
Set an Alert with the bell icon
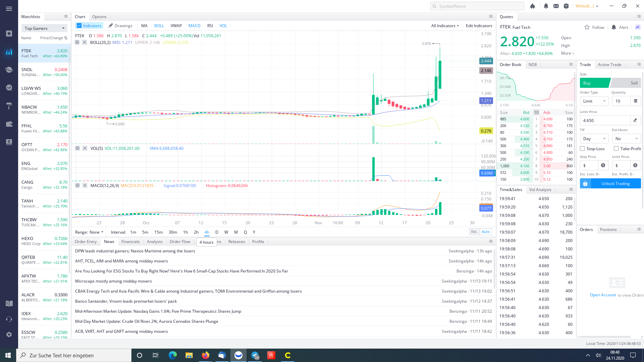(614, 27)
